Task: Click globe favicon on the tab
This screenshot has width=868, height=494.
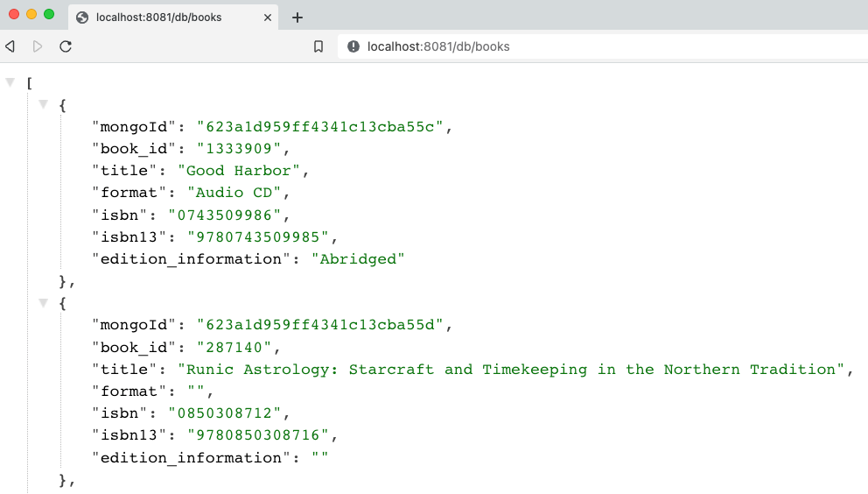Action: tap(82, 18)
